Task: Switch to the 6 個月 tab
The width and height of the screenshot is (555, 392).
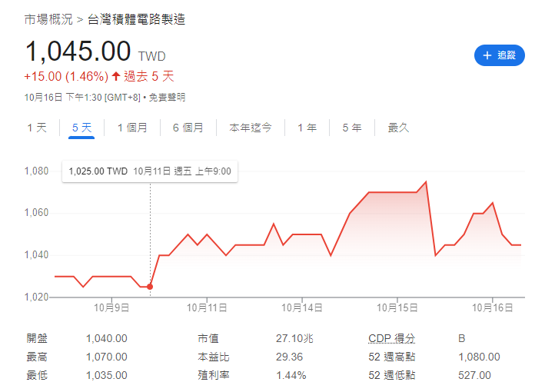Action: click(x=188, y=128)
